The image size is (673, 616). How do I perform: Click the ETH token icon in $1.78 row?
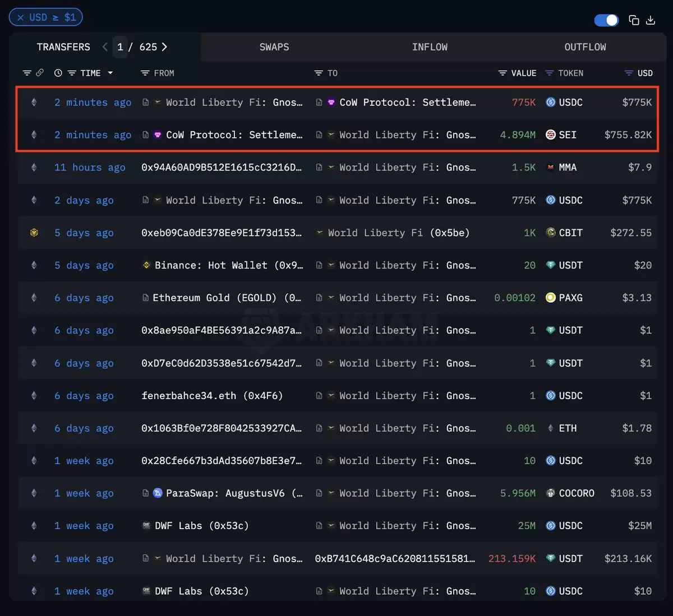[551, 428]
